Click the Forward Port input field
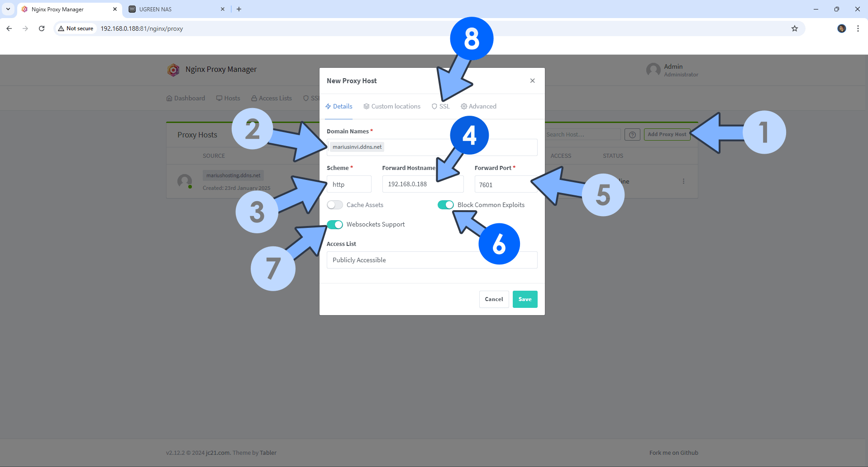868x467 pixels. pos(502,185)
